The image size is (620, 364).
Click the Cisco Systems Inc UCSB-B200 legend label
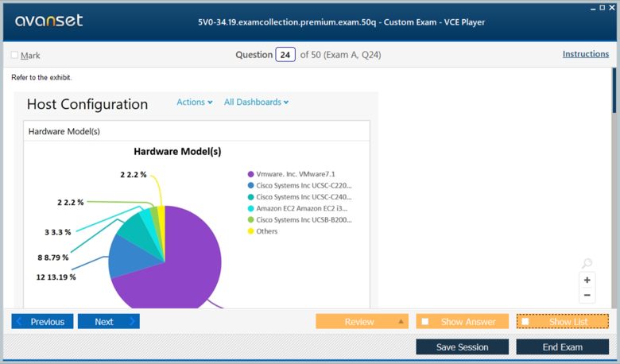click(x=304, y=219)
